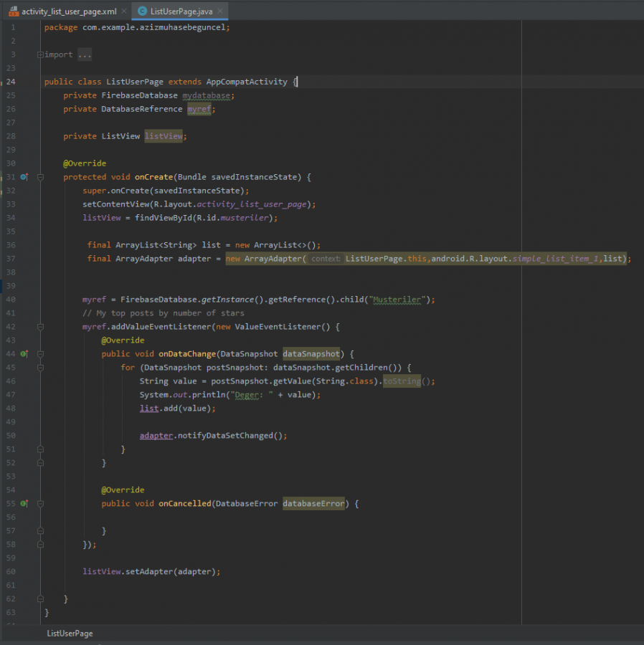Collapse the ValueEventListener anonymous class fold
This screenshot has height=645, width=644.
tap(40, 327)
